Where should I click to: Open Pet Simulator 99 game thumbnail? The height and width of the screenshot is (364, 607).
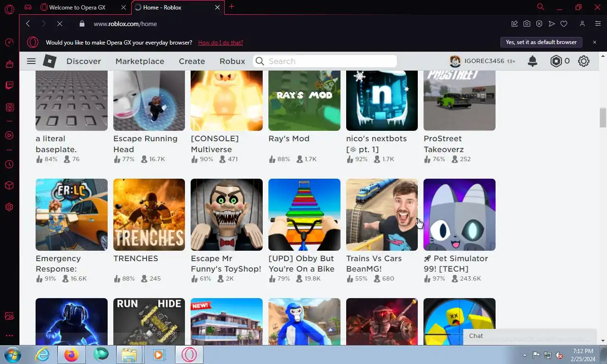tap(460, 215)
